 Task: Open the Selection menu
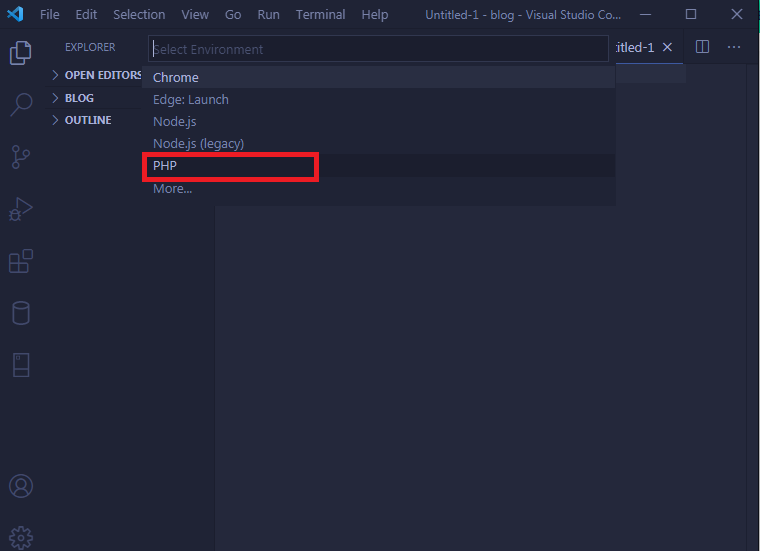[x=139, y=15]
